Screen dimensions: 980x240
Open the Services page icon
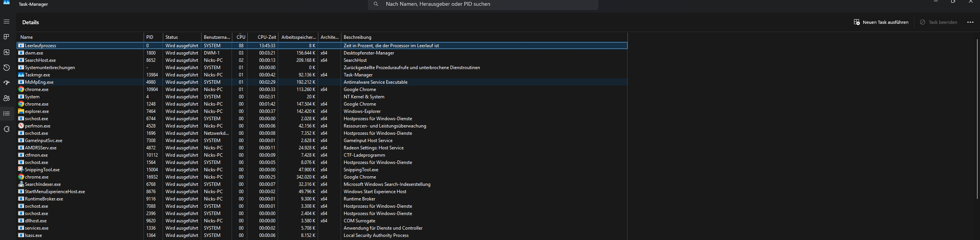(x=7, y=129)
